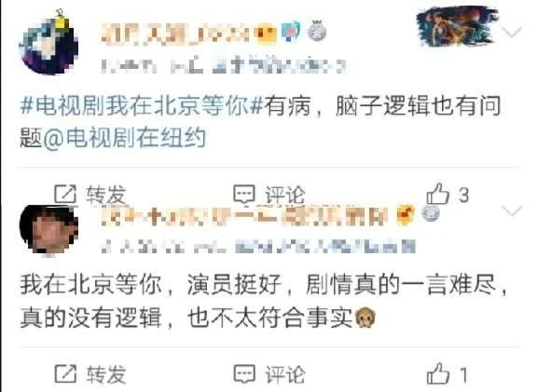
Task: Expand the second post's chevron menu
Action: (x=513, y=210)
